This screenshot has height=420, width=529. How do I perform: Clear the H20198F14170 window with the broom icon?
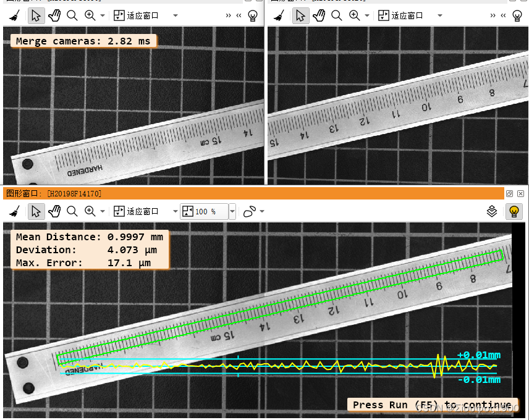click(14, 212)
